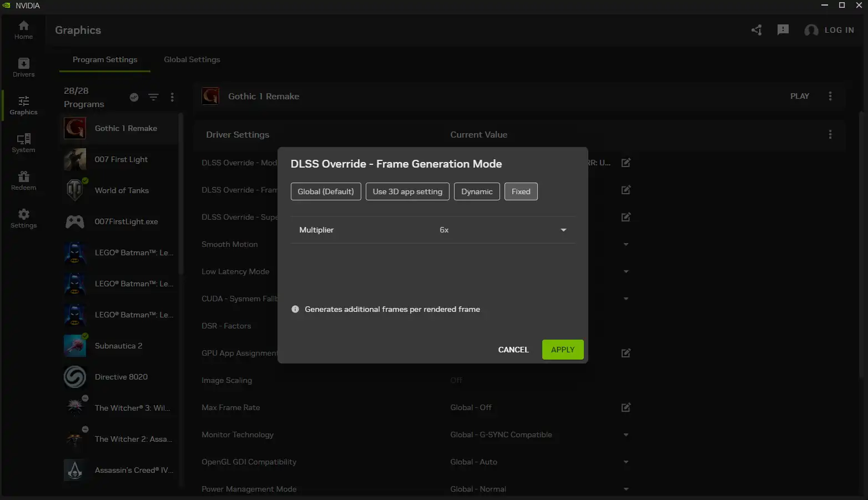Screen dimensions: 868x500
Task: Open the Redeem gift section
Action: coord(23,181)
